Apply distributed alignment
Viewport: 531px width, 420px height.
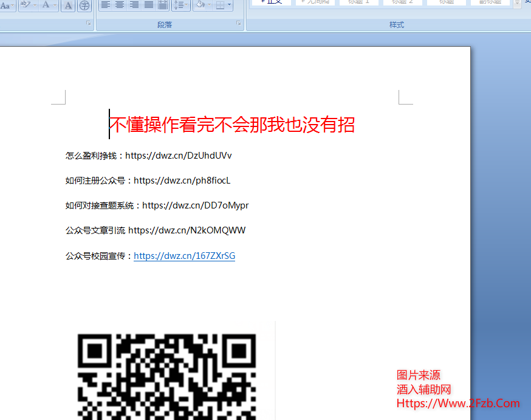pyautogui.click(x=163, y=5)
